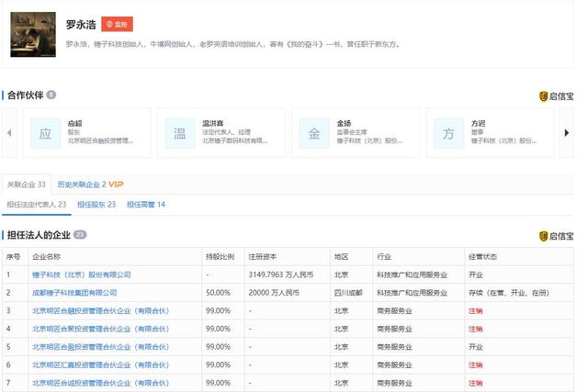Open the row 4 company link
Screen dimensions: 588x392
(x=100, y=329)
